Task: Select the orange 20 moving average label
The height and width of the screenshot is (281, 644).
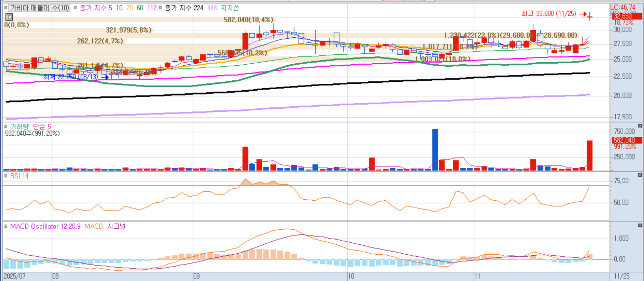Action: (x=130, y=8)
